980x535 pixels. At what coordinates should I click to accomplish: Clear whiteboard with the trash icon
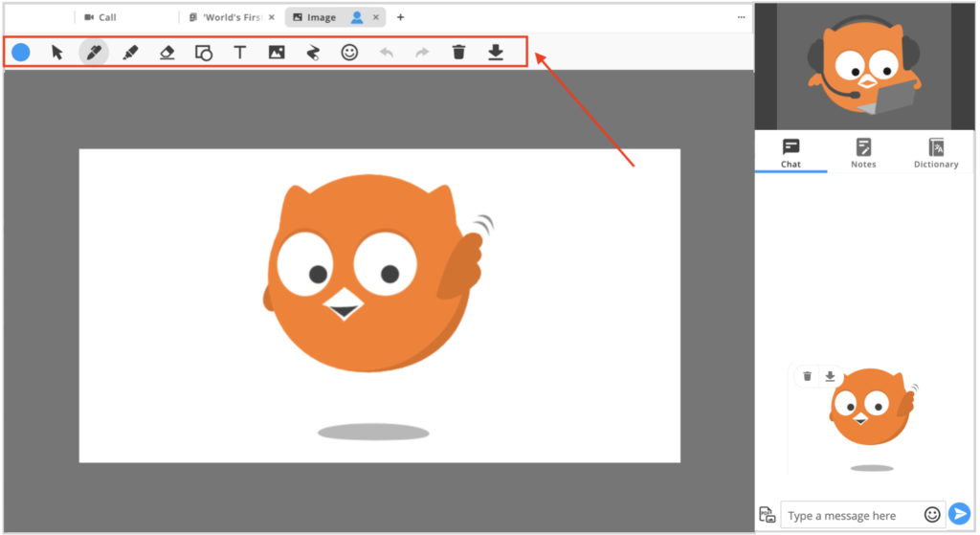pos(459,52)
